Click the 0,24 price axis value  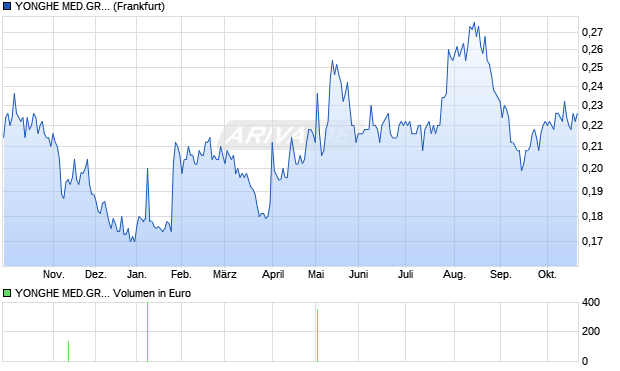[592, 86]
